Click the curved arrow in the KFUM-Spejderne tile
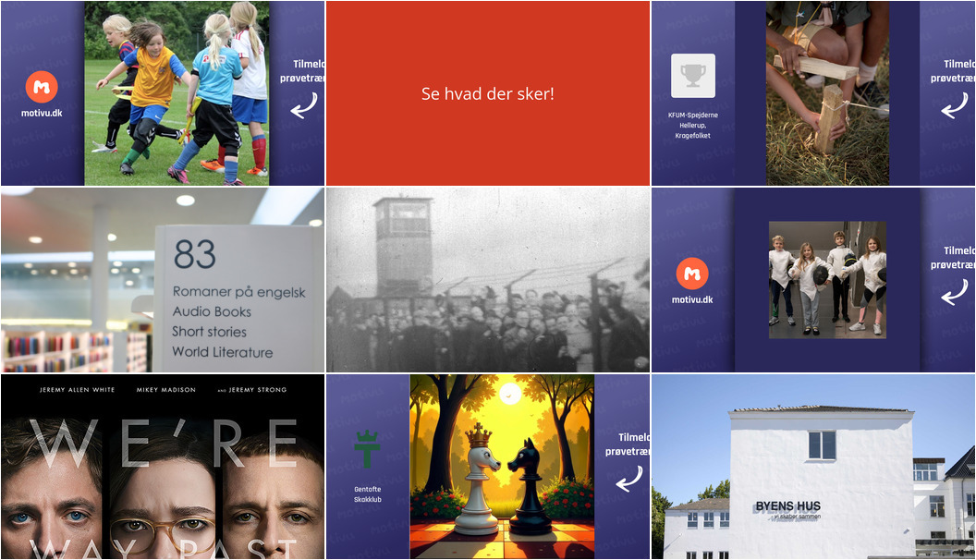Screen dimensions: 976x560 (x=955, y=105)
